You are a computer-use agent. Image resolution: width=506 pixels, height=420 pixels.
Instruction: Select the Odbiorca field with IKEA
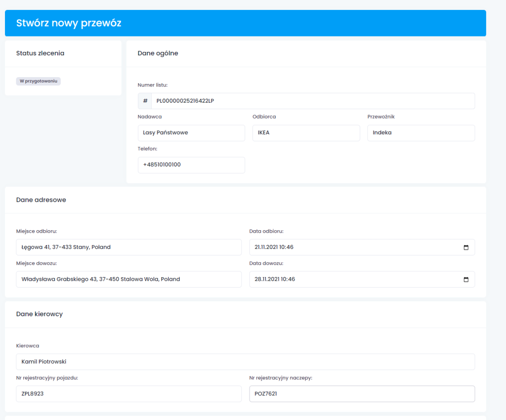coord(306,133)
